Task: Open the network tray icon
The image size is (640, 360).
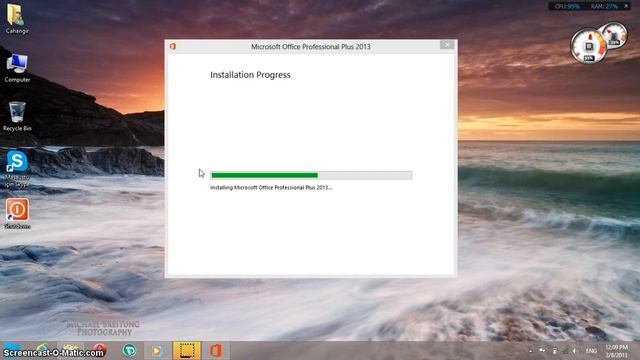Action: (565, 351)
